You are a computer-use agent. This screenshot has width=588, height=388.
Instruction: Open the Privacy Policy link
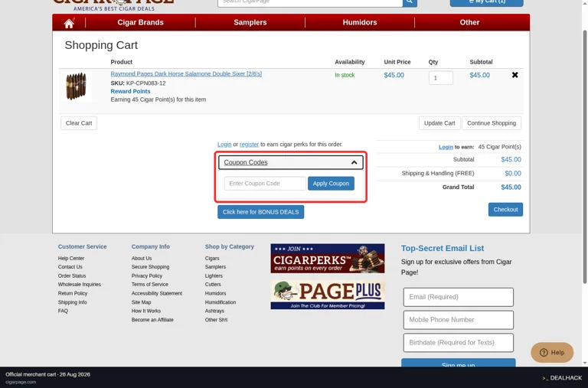147,276
